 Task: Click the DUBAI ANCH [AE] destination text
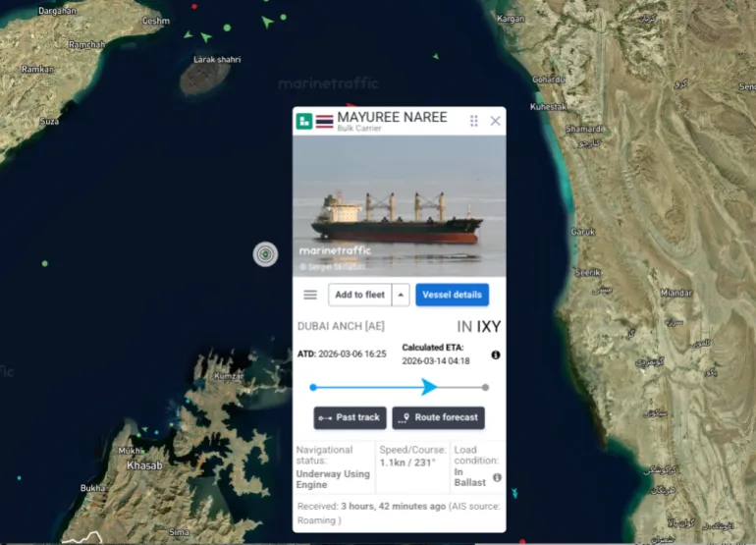341,327
